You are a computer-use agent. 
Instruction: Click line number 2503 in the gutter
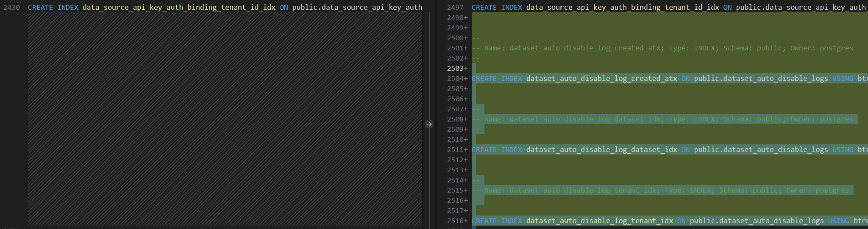point(455,69)
